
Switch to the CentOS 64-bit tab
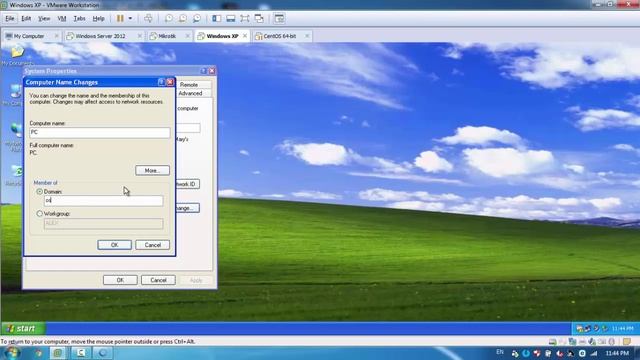(x=280, y=36)
